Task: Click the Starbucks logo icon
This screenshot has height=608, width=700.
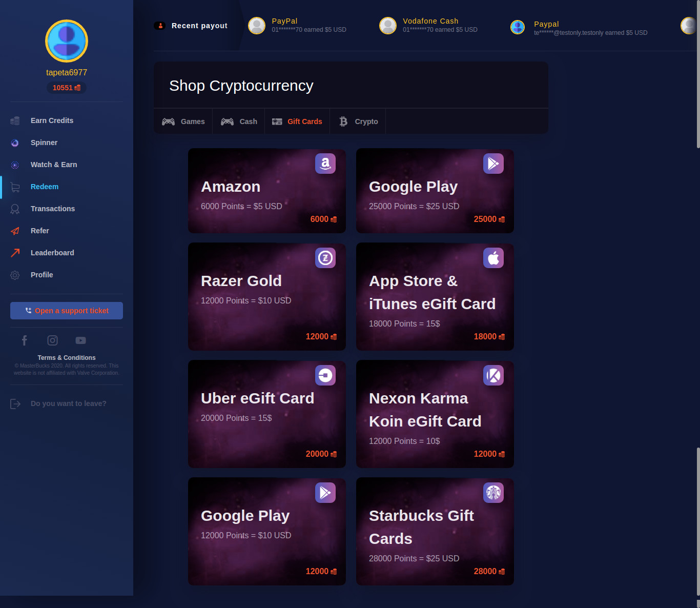Action: pyautogui.click(x=493, y=493)
